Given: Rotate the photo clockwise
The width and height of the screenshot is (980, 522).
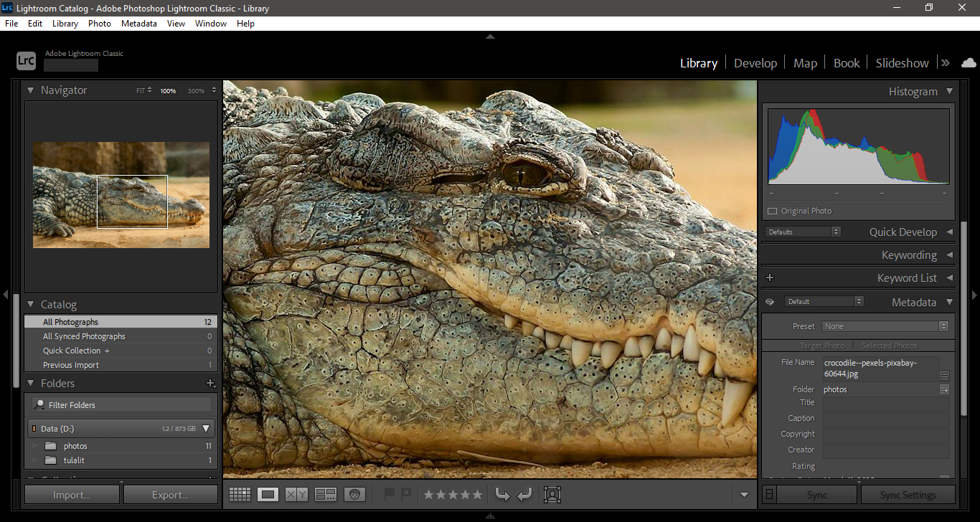Looking at the screenshot, I should (x=524, y=494).
